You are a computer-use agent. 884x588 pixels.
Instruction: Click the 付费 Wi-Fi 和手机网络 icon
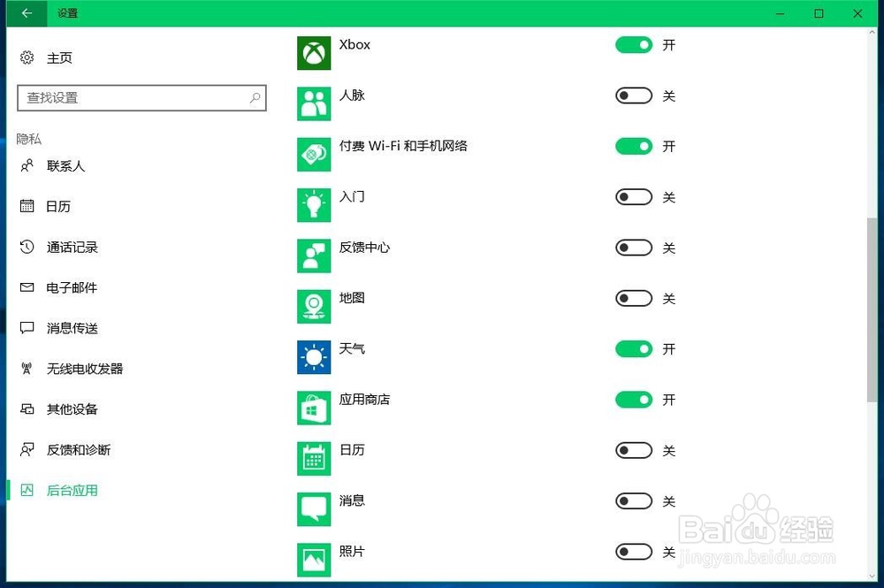(x=314, y=154)
